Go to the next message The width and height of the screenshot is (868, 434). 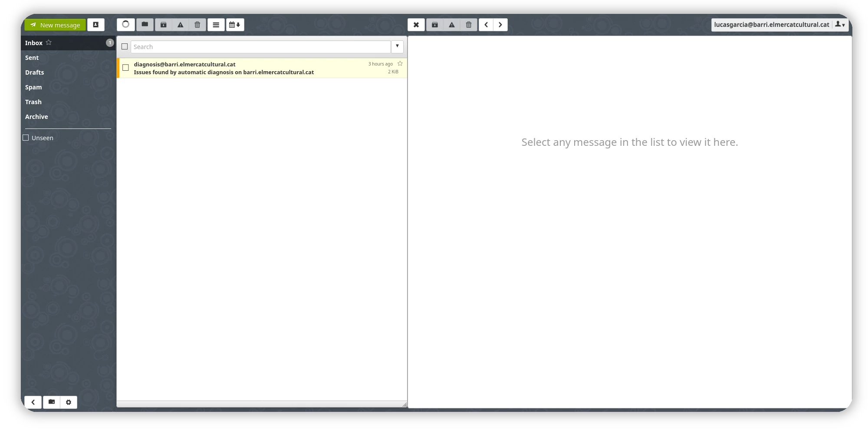(x=500, y=25)
